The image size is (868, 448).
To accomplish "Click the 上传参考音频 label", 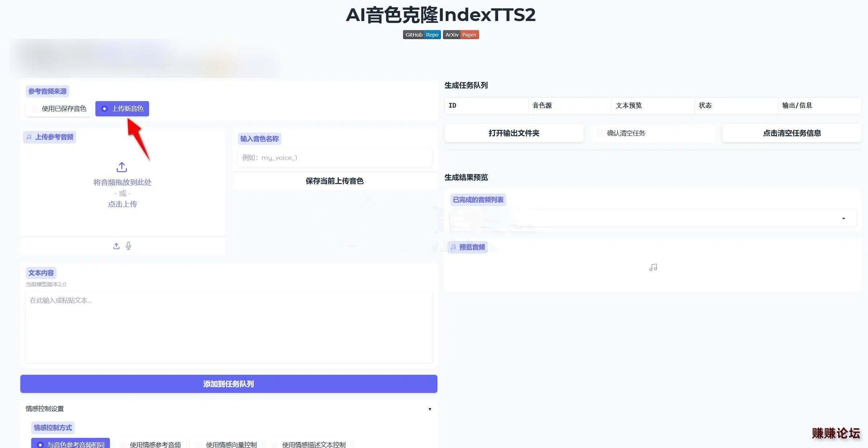I will 50,137.
